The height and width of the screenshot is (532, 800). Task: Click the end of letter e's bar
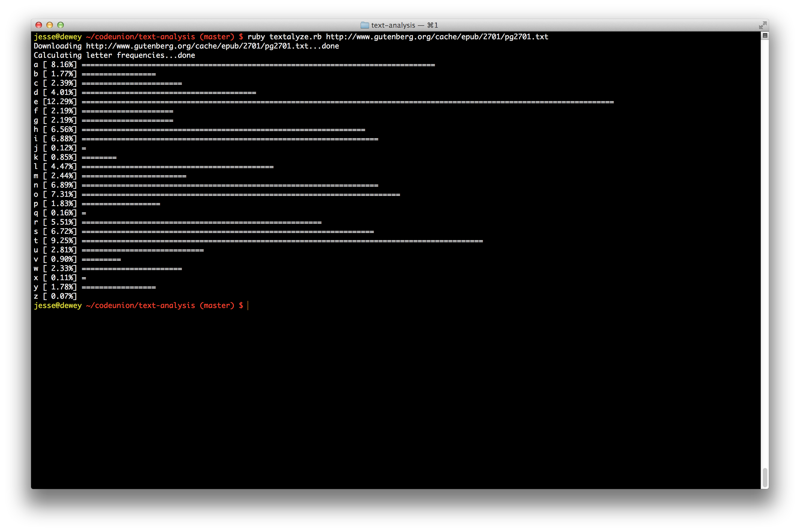coord(612,102)
